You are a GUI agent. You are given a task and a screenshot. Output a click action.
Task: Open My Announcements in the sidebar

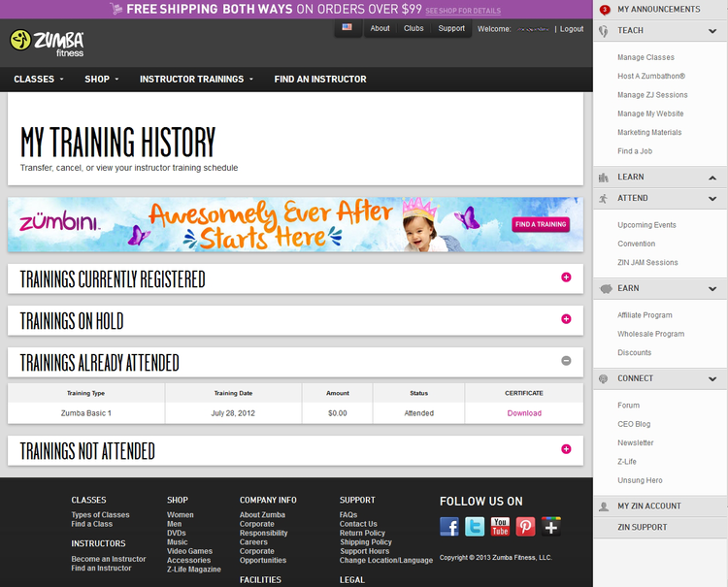658,10
